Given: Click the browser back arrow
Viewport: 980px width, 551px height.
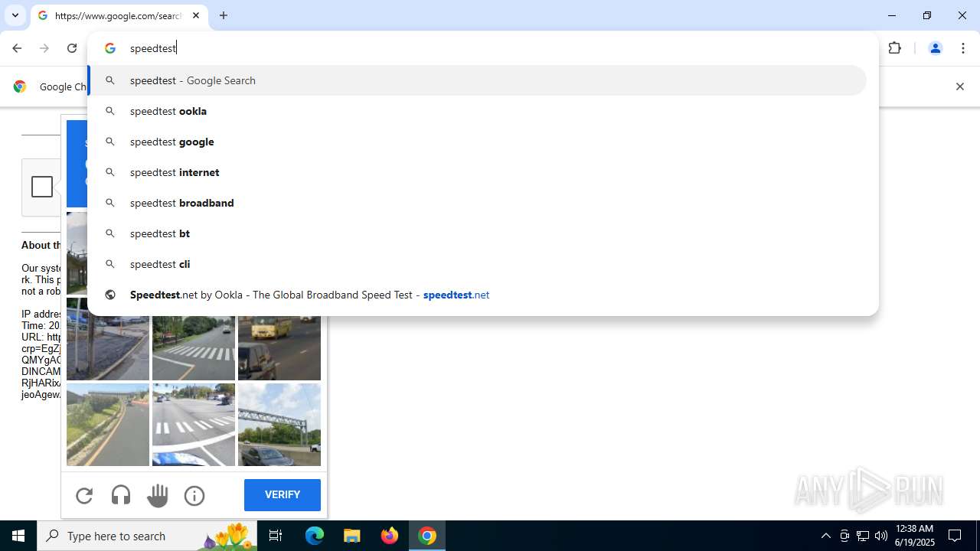Looking at the screenshot, I should click(x=17, y=48).
